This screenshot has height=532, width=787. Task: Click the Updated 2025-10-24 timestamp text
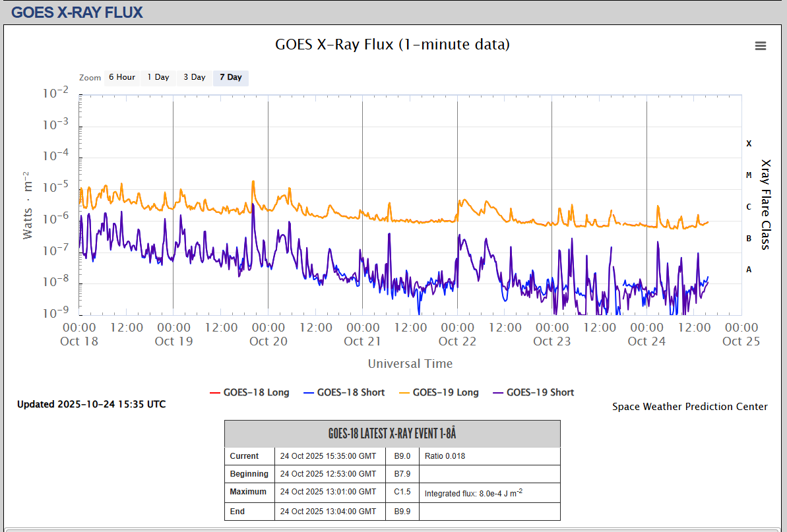coord(91,404)
